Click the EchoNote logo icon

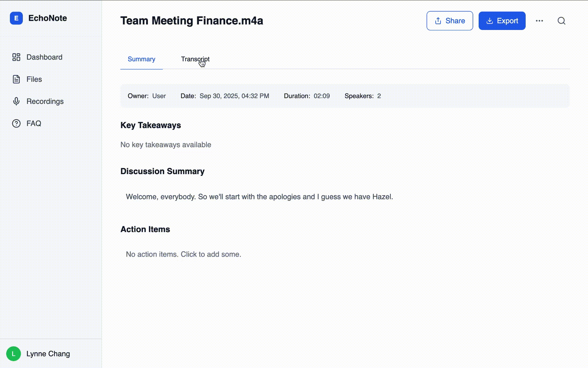coord(16,18)
